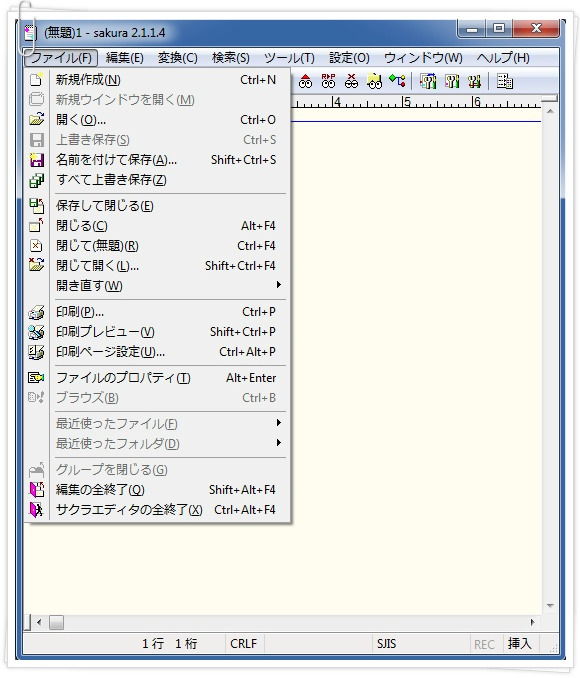Click the notepad application icon in the title bar
Image resolution: width=580 pixels, height=678 pixels.
coord(30,33)
